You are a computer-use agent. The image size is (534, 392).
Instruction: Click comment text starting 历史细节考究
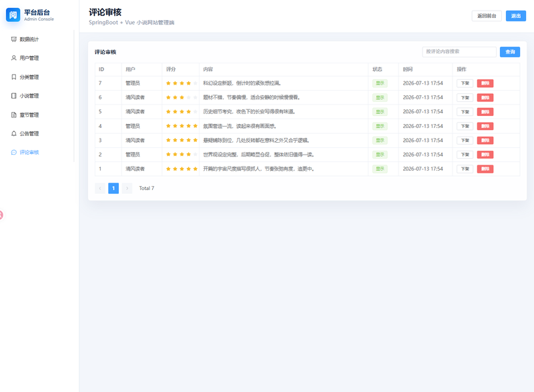(x=249, y=112)
